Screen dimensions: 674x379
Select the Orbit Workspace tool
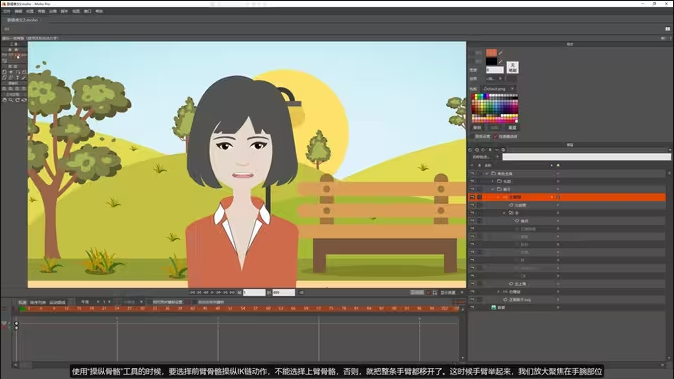point(24,100)
